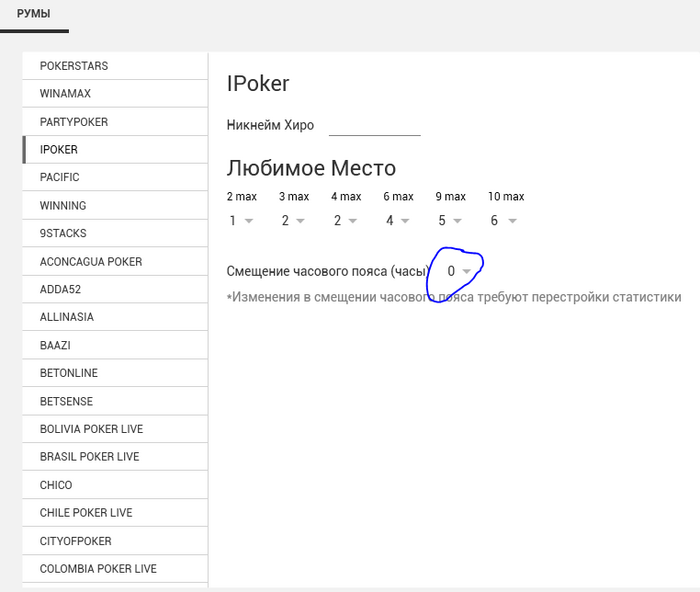Select POKERSTARS in the room list
Image resolution: width=700 pixels, height=592 pixels.
coord(115,66)
